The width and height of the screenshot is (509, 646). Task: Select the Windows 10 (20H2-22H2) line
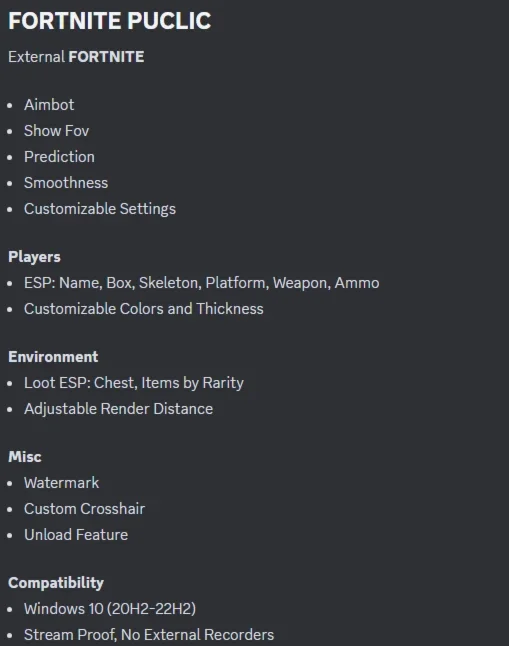[110, 609]
